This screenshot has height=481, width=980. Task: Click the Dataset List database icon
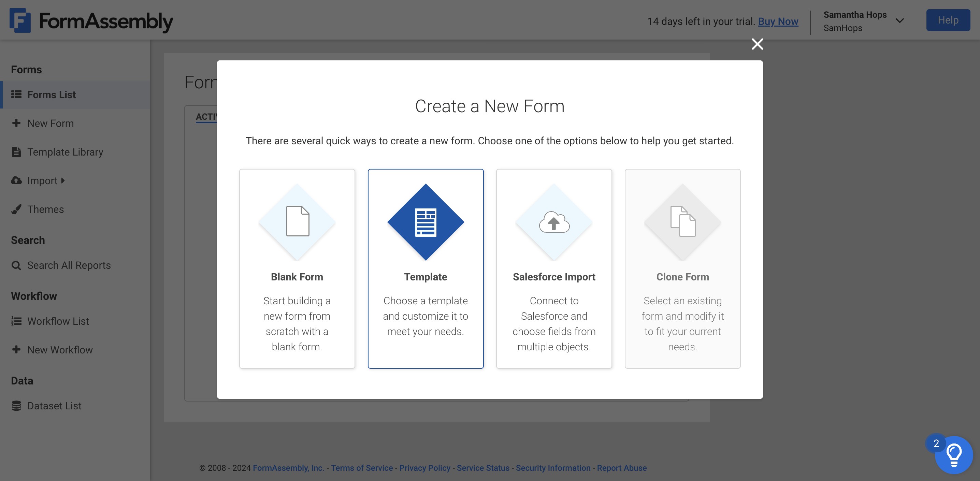click(x=16, y=406)
